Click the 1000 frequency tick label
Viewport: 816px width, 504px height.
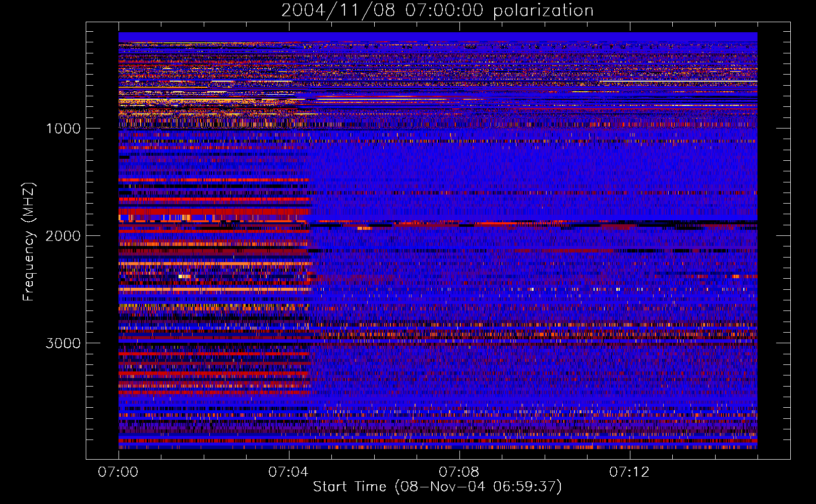(63, 129)
